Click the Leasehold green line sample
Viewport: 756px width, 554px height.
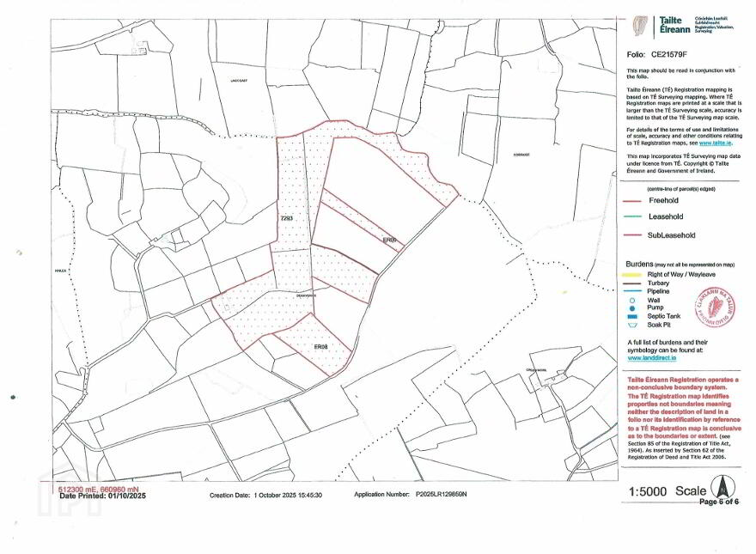click(632, 217)
